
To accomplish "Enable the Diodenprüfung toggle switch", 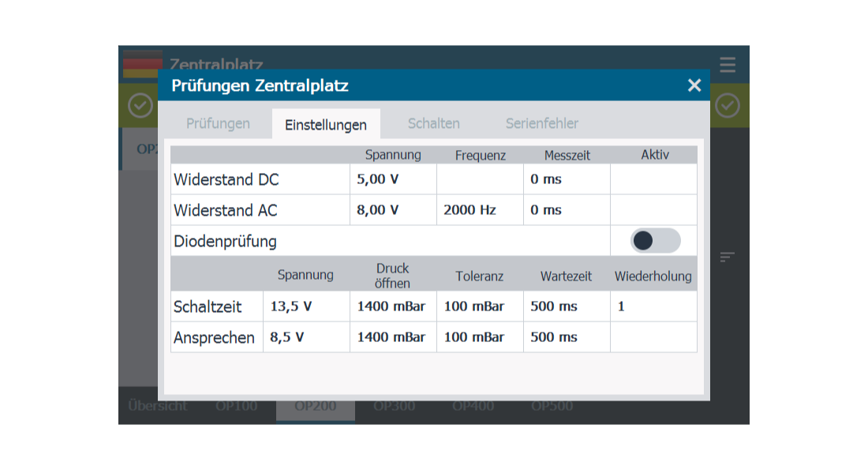I will [x=654, y=240].
